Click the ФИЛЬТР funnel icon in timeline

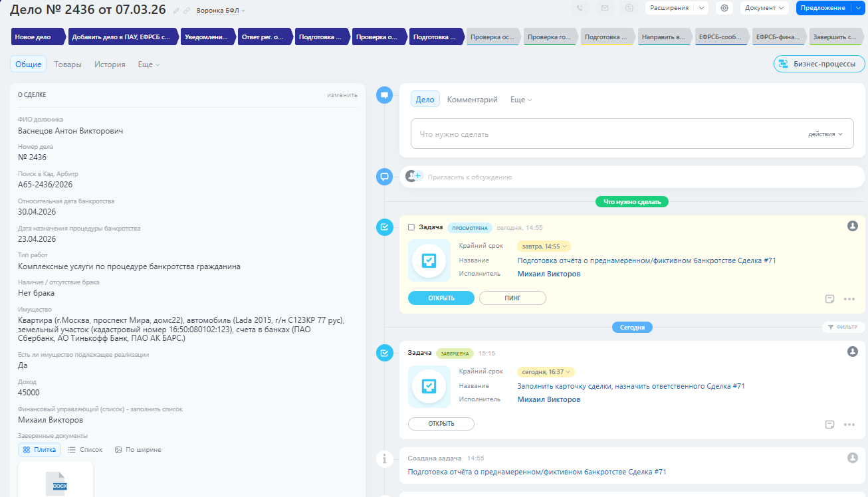[x=831, y=327]
